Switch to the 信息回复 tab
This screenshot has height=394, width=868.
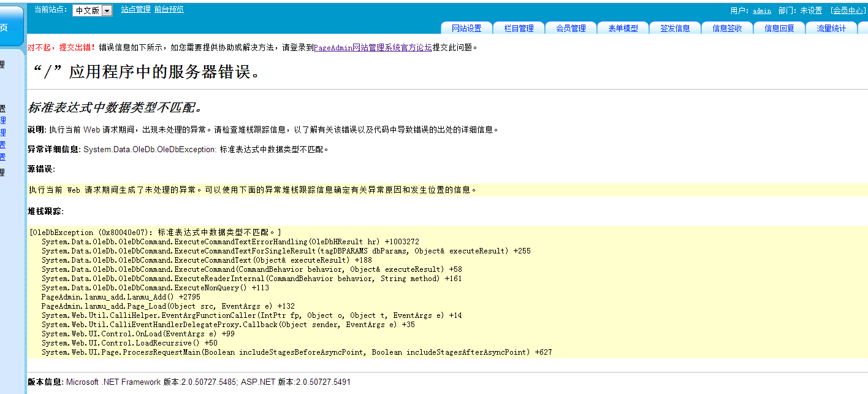(779, 28)
